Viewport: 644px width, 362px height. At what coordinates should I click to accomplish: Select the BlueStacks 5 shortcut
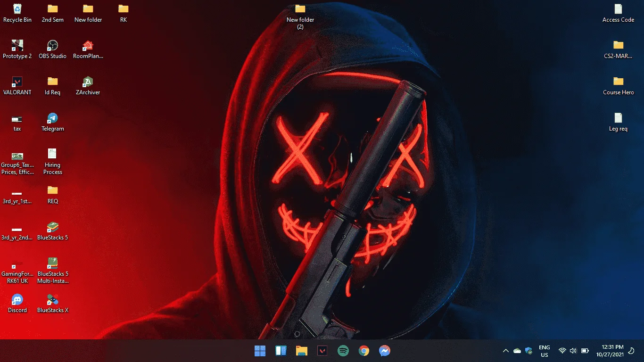pyautogui.click(x=53, y=231)
